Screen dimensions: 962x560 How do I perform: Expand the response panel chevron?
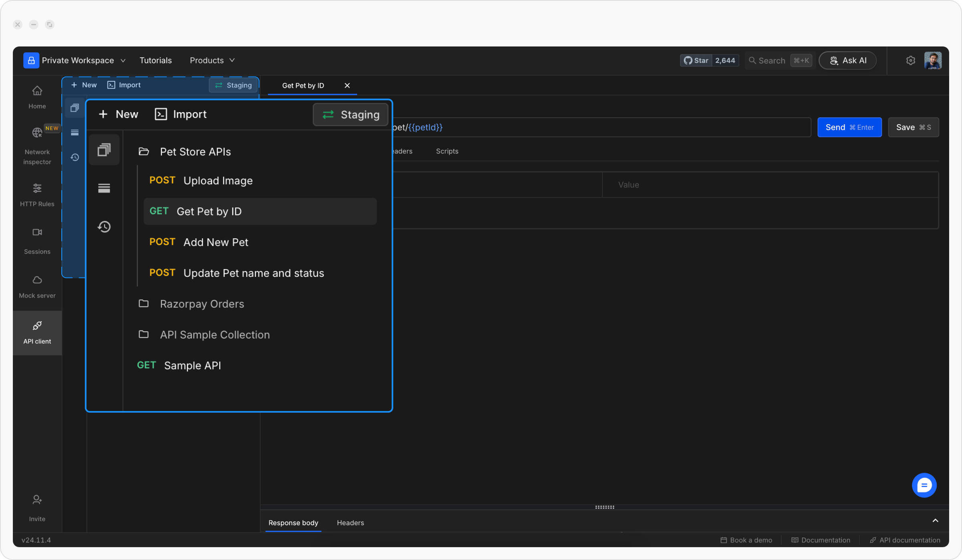pos(935,521)
